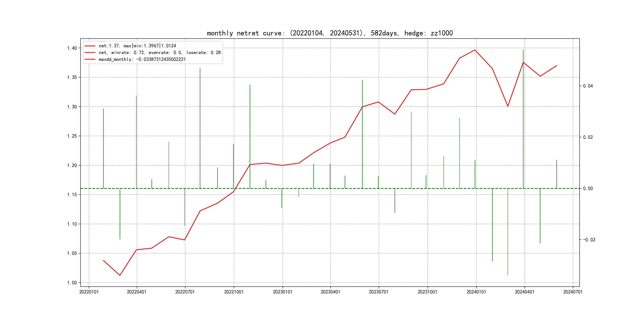
Task: Click the red line swatch beside 'net:1.37' legend entry
Action: [90, 46]
